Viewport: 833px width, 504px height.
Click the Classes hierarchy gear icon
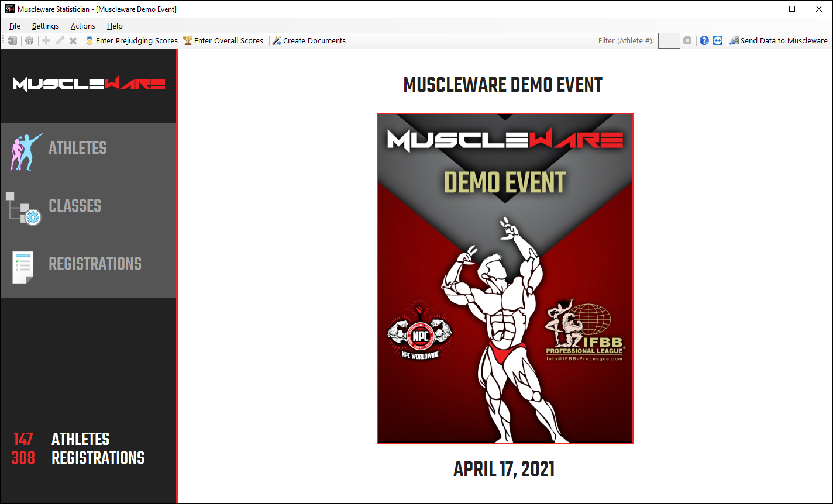24,208
